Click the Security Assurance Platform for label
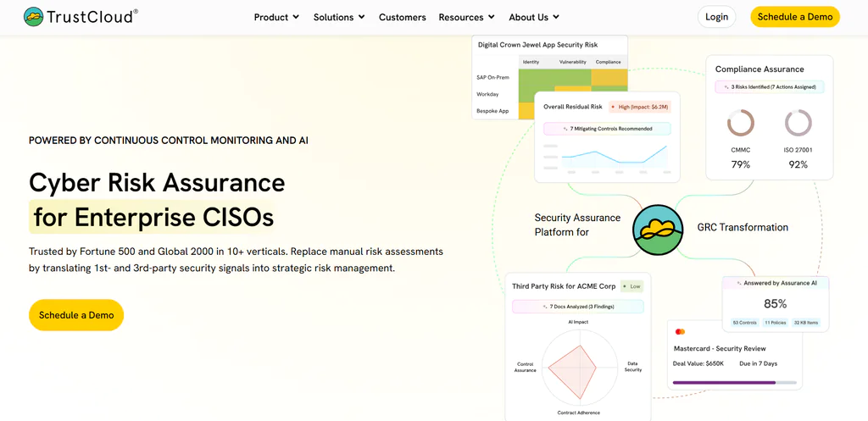Image resolution: width=868 pixels, height=421 pixels. pos(577,225)
